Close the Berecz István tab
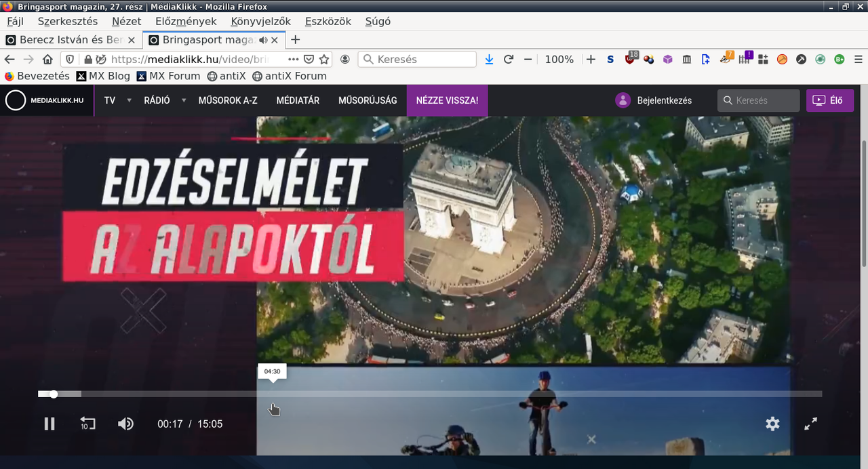 point(132,40)
